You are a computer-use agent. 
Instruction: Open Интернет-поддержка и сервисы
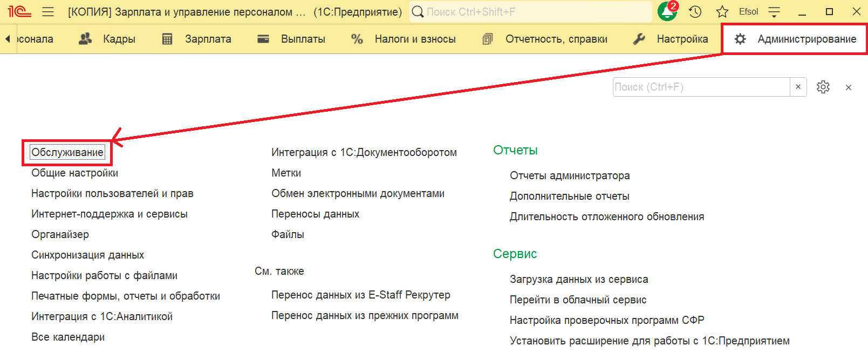110,214
